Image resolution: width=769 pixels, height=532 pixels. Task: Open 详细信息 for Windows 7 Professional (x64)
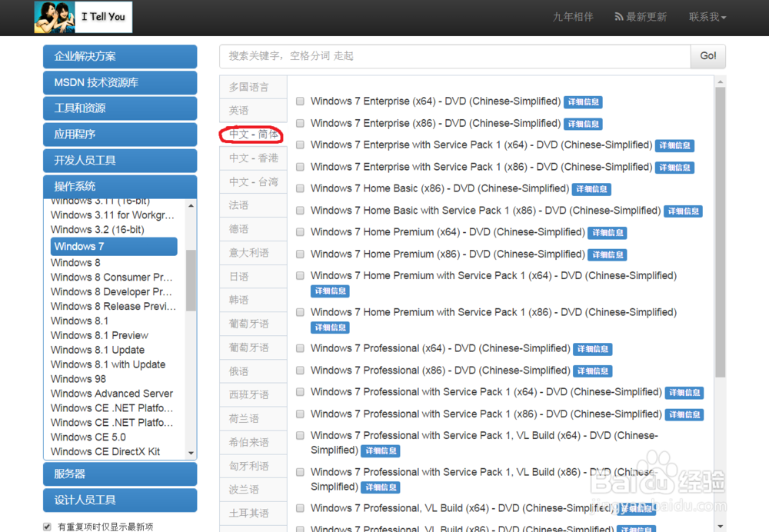(592, 349)
